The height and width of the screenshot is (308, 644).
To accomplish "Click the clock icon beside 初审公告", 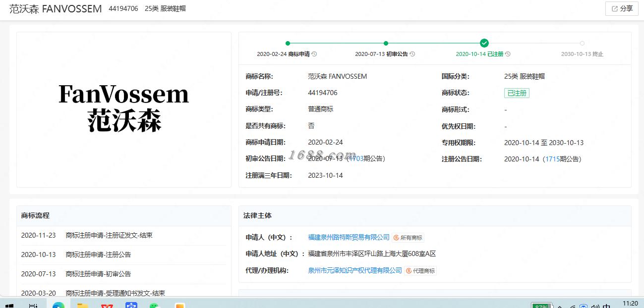I will tap(412, 54).
